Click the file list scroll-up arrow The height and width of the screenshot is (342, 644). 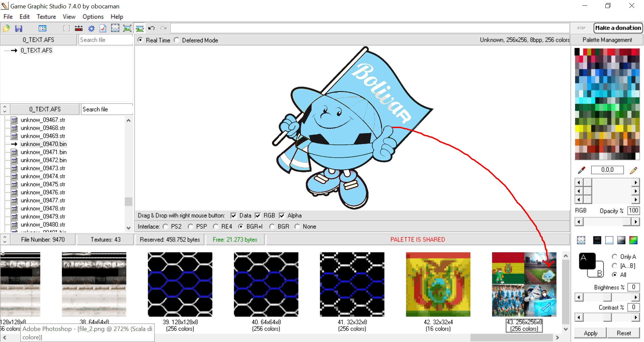tap(128, 120)
